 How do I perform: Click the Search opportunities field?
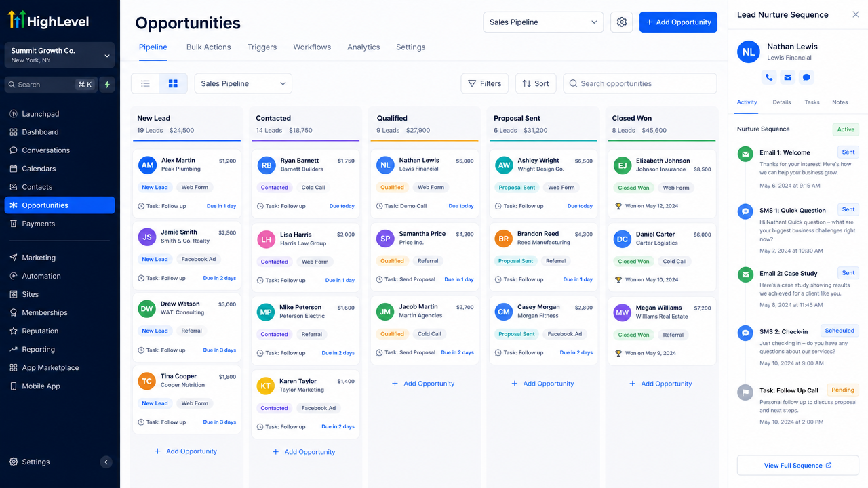click(x=640, y=83)
